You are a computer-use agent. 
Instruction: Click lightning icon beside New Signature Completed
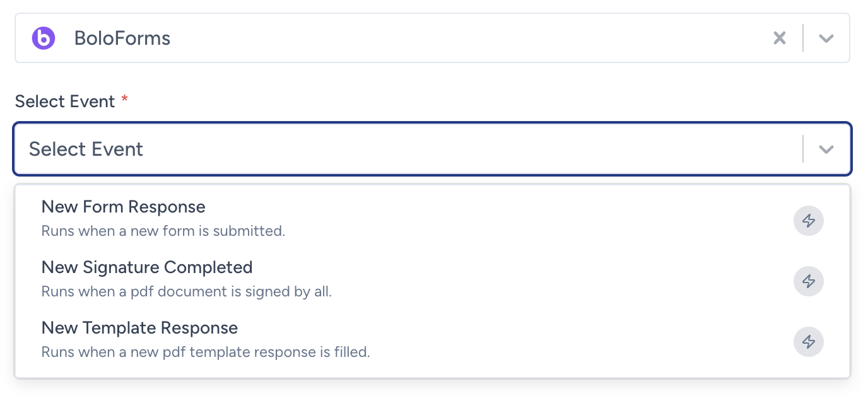pos(809,281)
